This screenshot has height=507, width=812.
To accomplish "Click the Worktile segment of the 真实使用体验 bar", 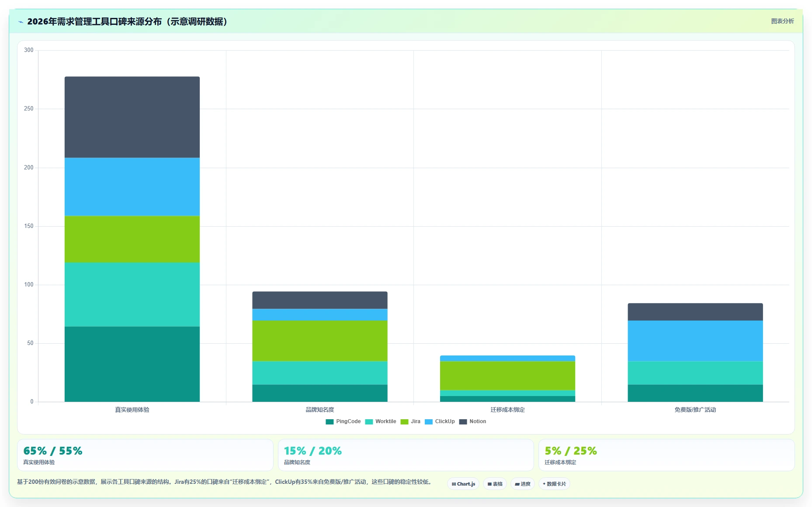I will point(132,294).
